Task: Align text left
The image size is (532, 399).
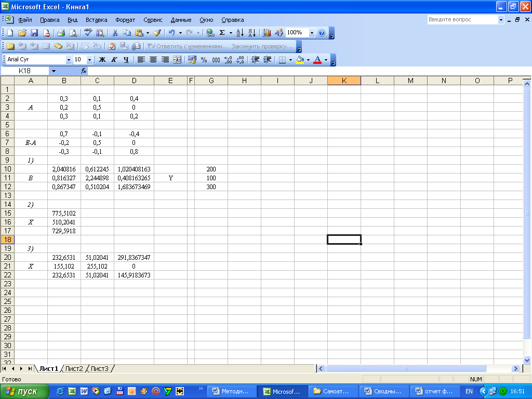Action: click(x=141, y=60)
